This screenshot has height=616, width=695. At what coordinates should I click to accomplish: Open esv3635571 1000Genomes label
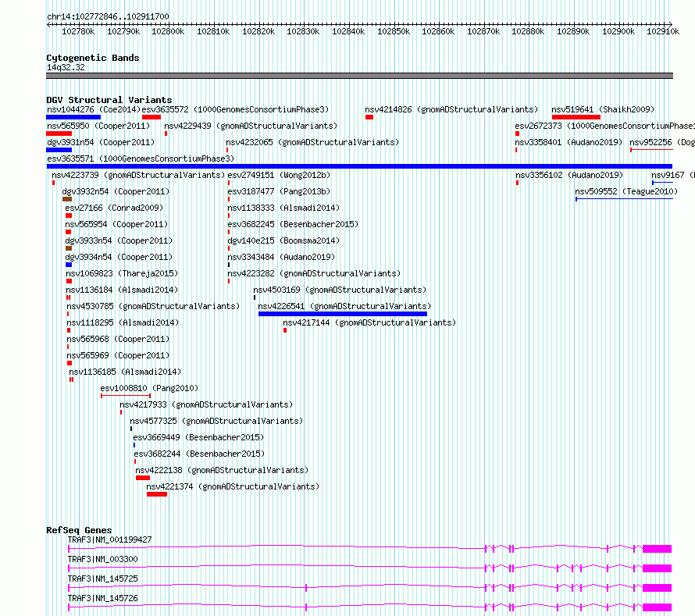tap(141, 158)
